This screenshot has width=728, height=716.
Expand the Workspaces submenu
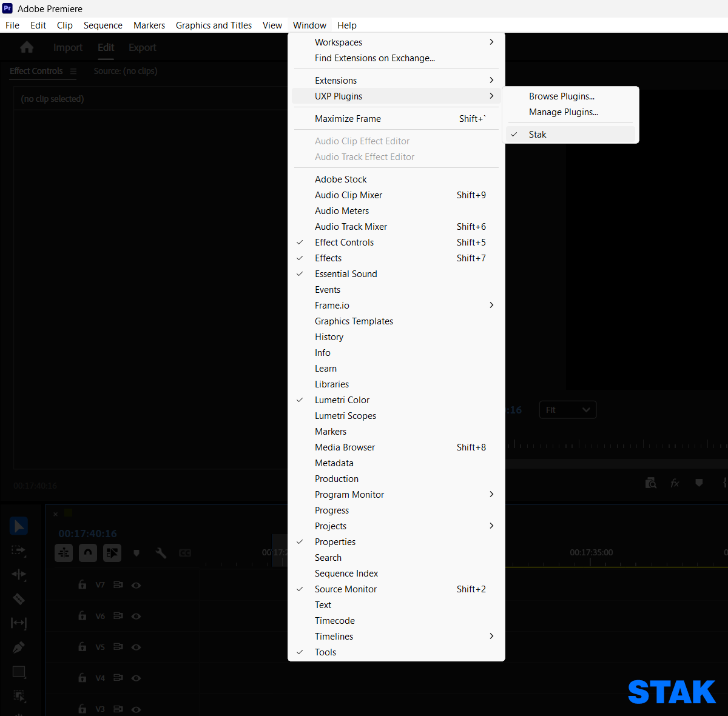pos(396,42)
